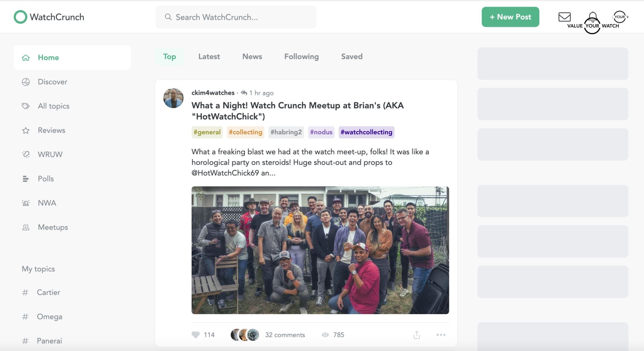Switch to the Latest tab

(x=209, y=57)
